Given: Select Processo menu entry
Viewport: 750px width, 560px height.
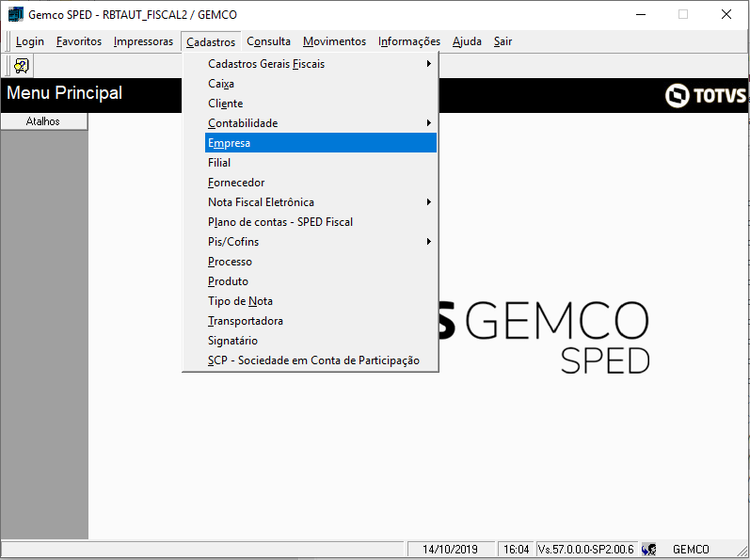Looking at the screenshot, I should pos(321,262).
